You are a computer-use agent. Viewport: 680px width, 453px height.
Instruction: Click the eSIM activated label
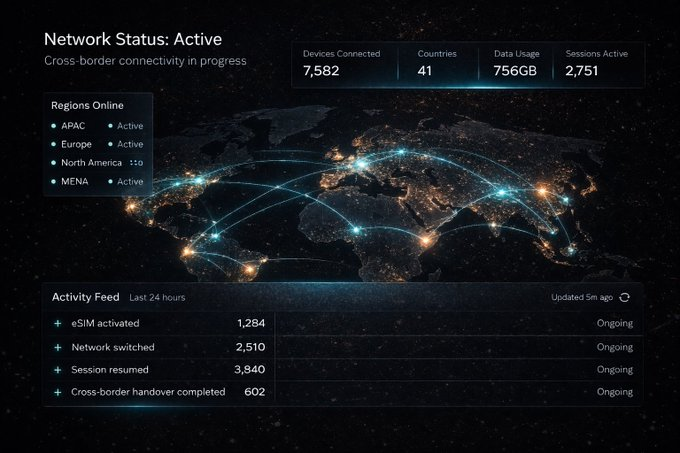(x=105, y=323)
